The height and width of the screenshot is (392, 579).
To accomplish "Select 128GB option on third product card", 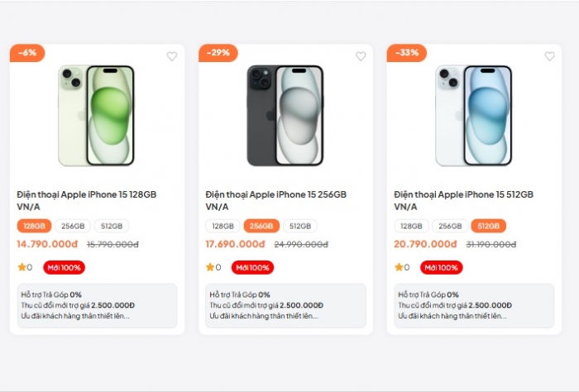I will [411, 226].
